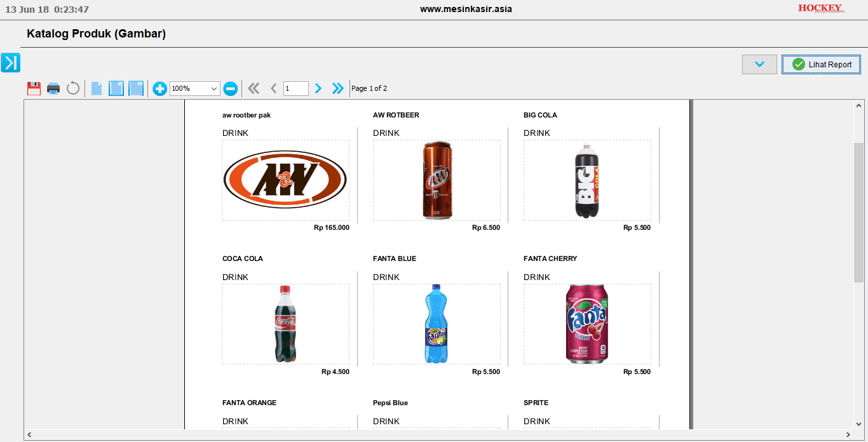Image resolution: width=868 pixels, height=442 pixels.
Task: Go to previous page arrow
Action: click(274, 88)
